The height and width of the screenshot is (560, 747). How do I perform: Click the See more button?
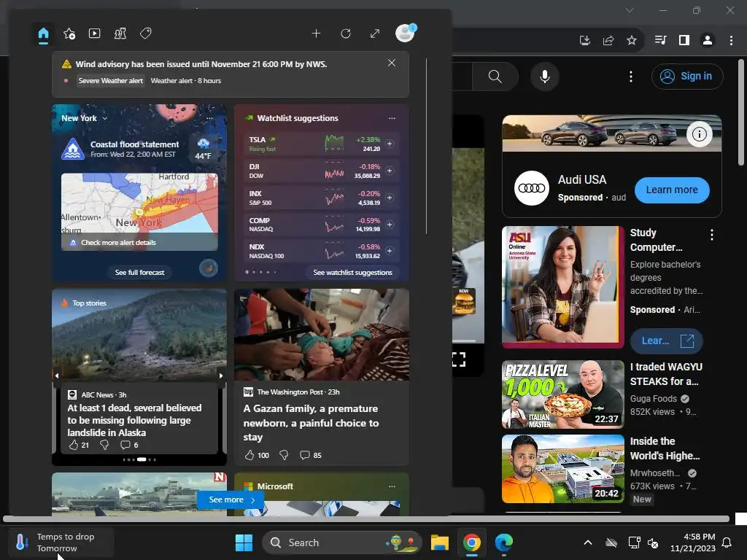click(x=231, y=499)
